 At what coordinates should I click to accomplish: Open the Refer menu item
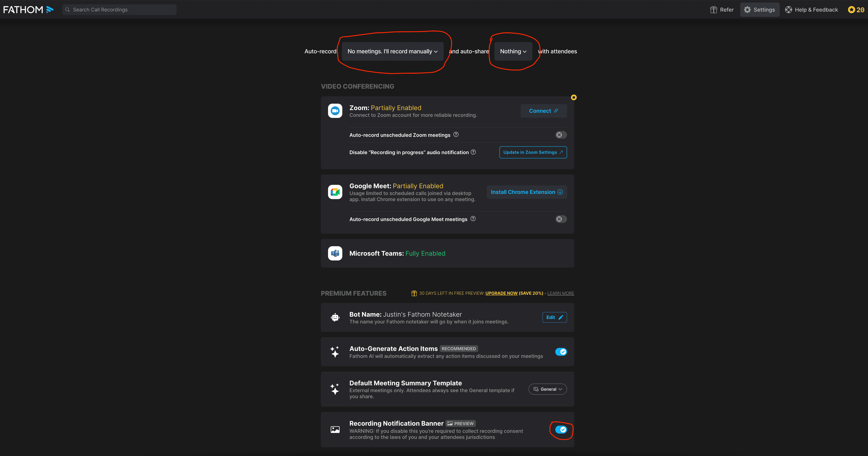(x=722, y=9)
